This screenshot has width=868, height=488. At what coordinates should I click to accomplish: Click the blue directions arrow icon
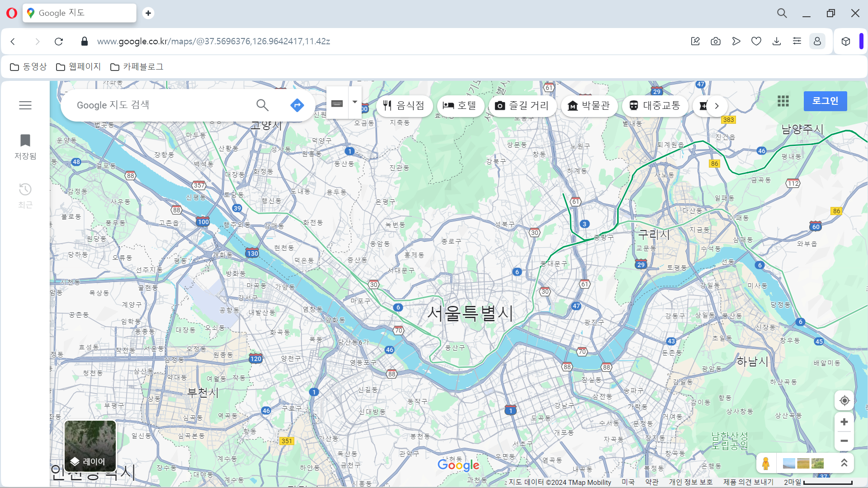click(297, 105)
